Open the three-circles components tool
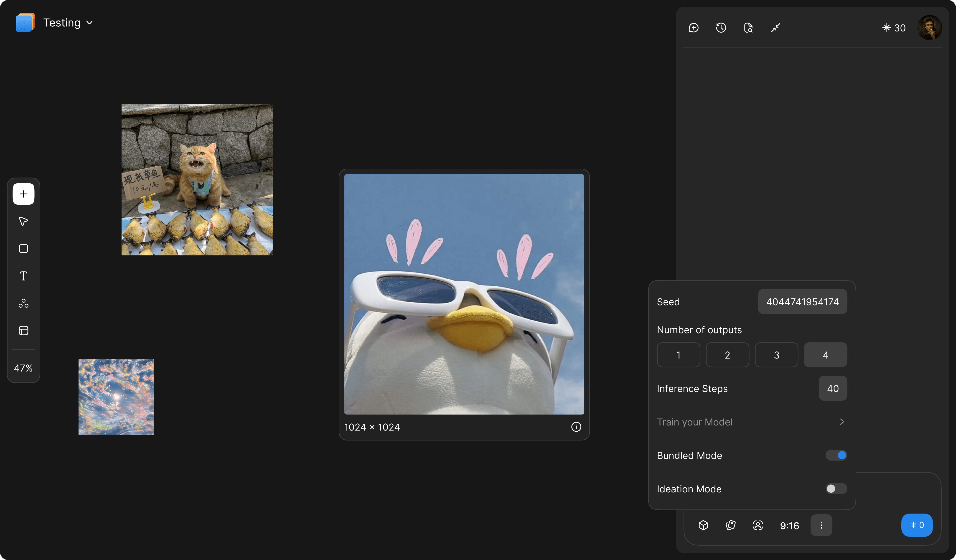 (23, 303)
